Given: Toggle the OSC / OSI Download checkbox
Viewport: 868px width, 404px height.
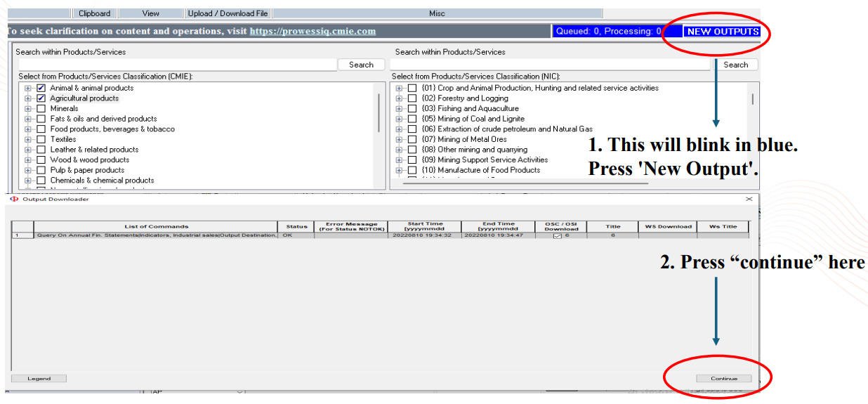Looking at the screenshot, I should (x=558, y=236).
